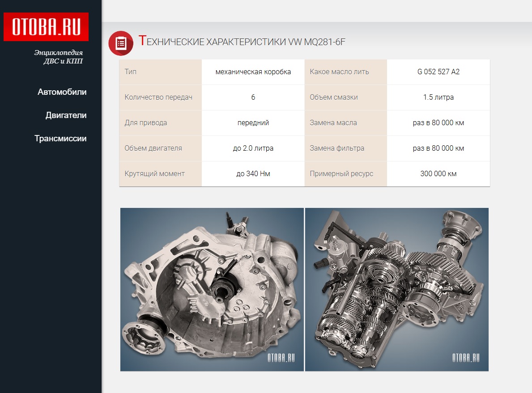Select the Замена фильтра interval value
This screenshot has height=393, width=532.
[438, 148]
